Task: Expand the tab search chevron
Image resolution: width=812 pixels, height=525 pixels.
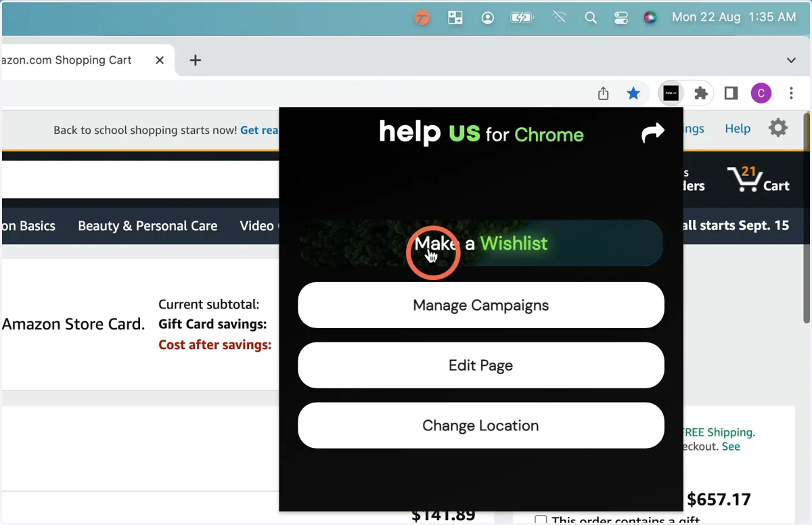Action: point(791,60)
